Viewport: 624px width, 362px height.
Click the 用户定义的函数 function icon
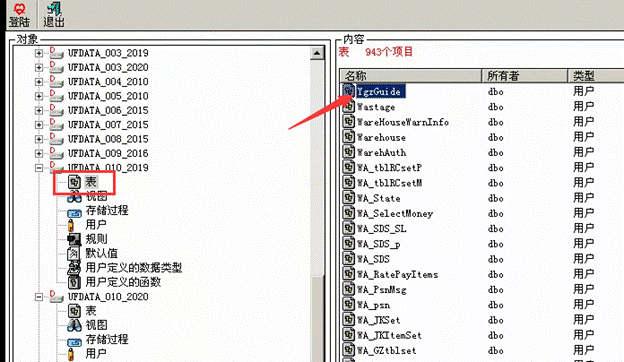coord(74,282)
